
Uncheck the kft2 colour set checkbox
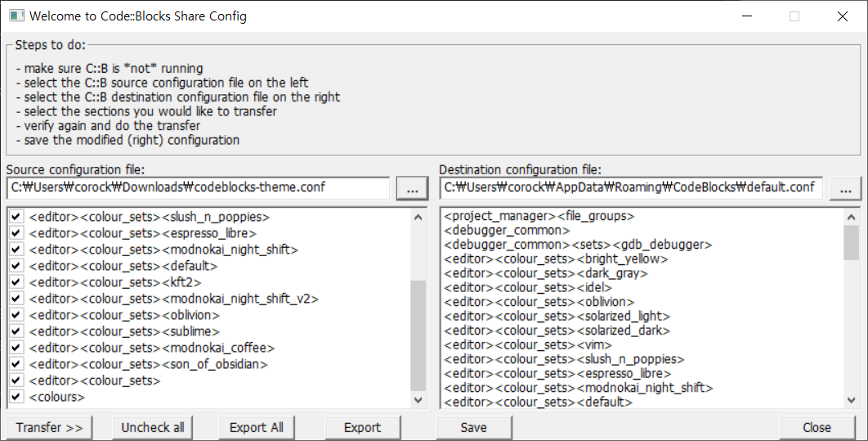tap(16, 282)
